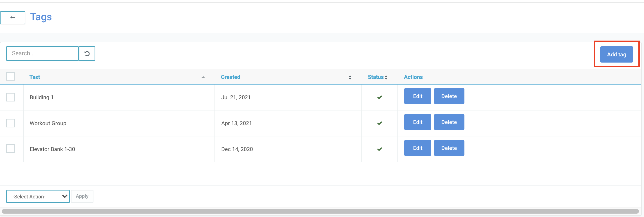644x217 pixels.
Task: Click into the Search input field
Action: pos(43,54)
